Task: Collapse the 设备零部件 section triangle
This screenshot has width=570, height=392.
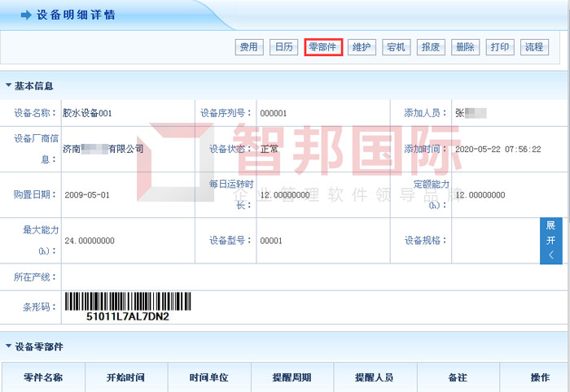Action: (x=8, y=347)
